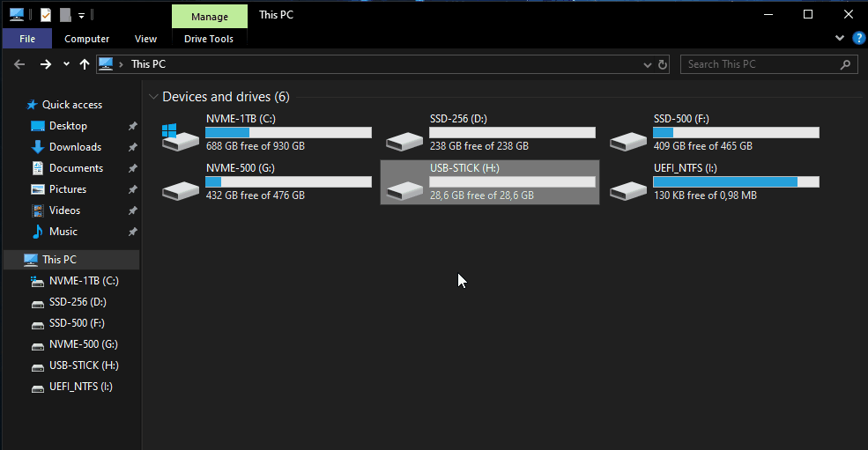Screen dimensions: 868x450
Task: Expand the address bar history dropdown
Action: pyautogui.click(x=648, y=64)
